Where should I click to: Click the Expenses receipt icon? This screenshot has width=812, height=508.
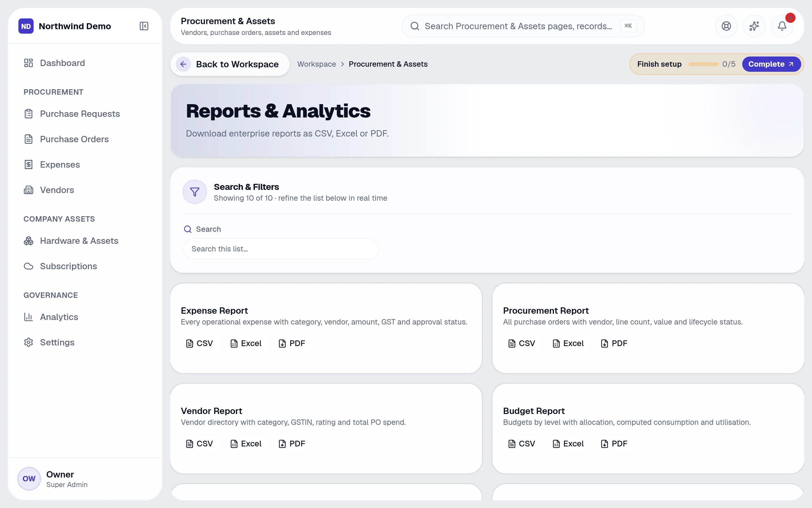coord(29,165)
